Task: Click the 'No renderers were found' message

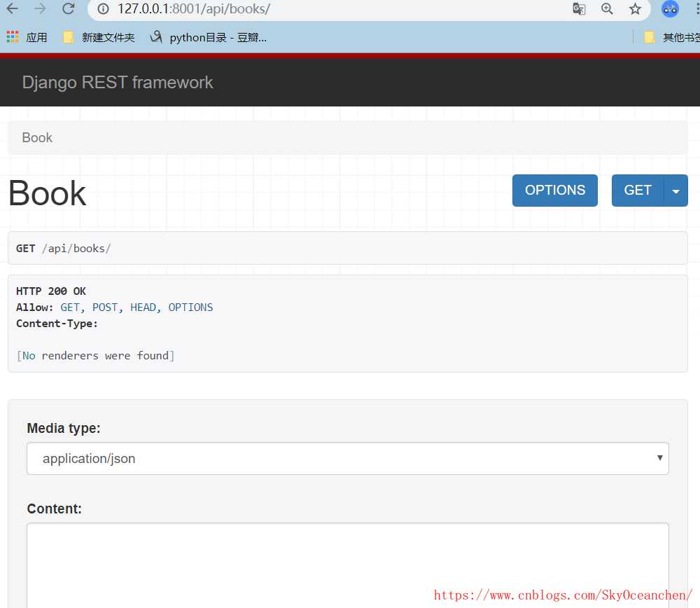Action: coord(95,356)
